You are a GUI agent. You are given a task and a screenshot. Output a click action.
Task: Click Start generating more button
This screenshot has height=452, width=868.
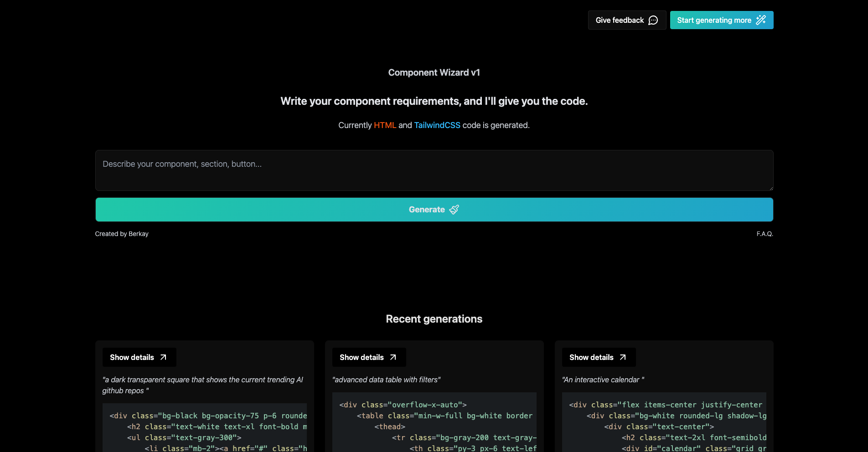(722, 20)
